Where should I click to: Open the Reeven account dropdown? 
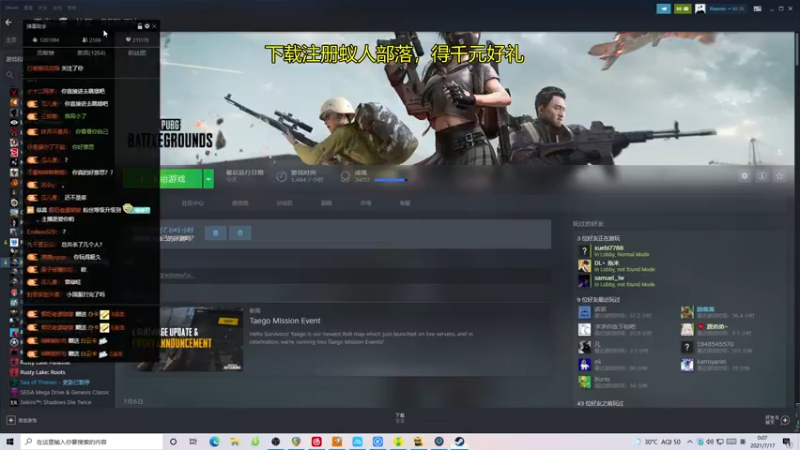tap(727, 9)
